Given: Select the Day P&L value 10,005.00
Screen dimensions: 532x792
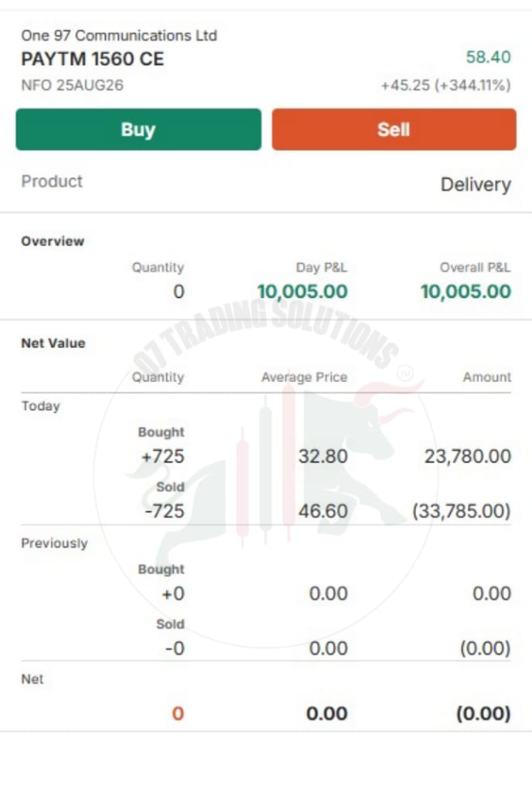Looking at the screenshot, I should tap(302, 292).
